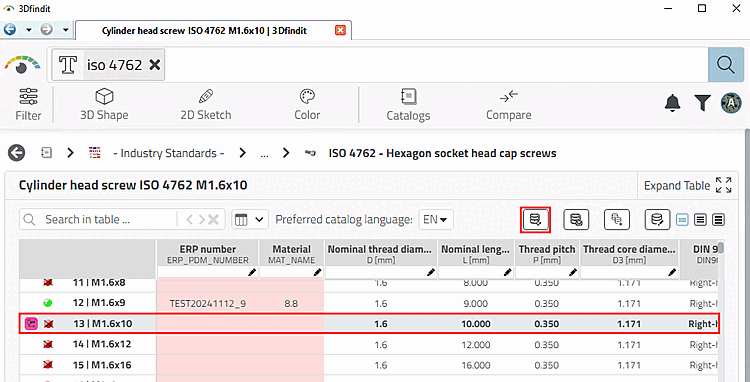Click Expand Table button
The image size is (750, 382).
[686, 186]
